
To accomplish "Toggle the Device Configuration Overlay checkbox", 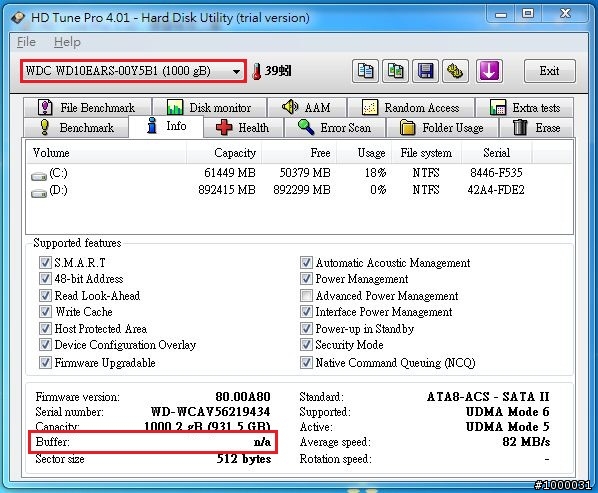I will [45, 345].
